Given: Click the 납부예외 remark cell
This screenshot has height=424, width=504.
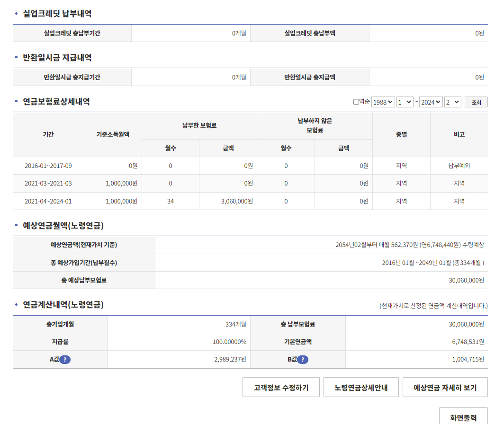Looking at the screenshot, I should (x=459, y=166).
